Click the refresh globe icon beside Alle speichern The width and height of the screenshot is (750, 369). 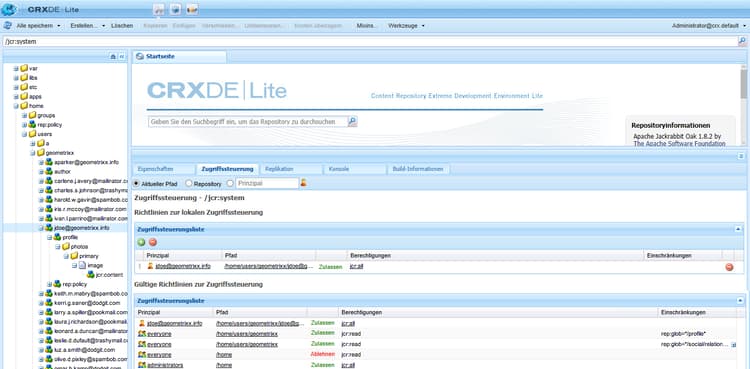coord(8,25)
